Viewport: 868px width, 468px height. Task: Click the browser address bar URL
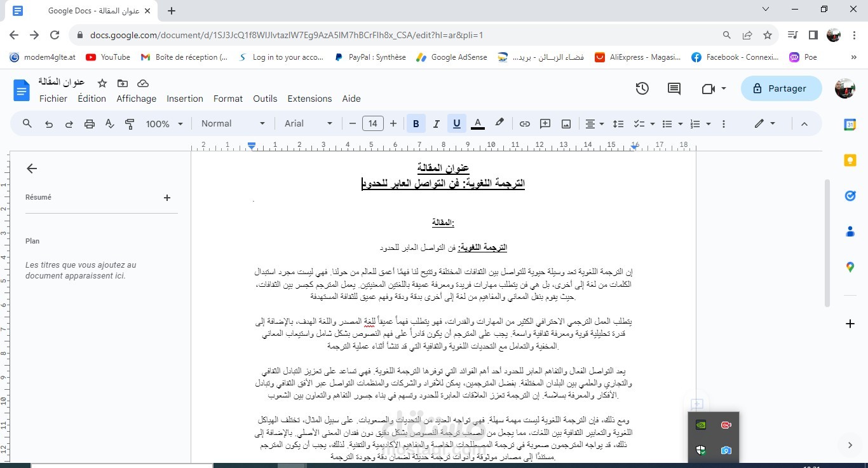point(286,36)
